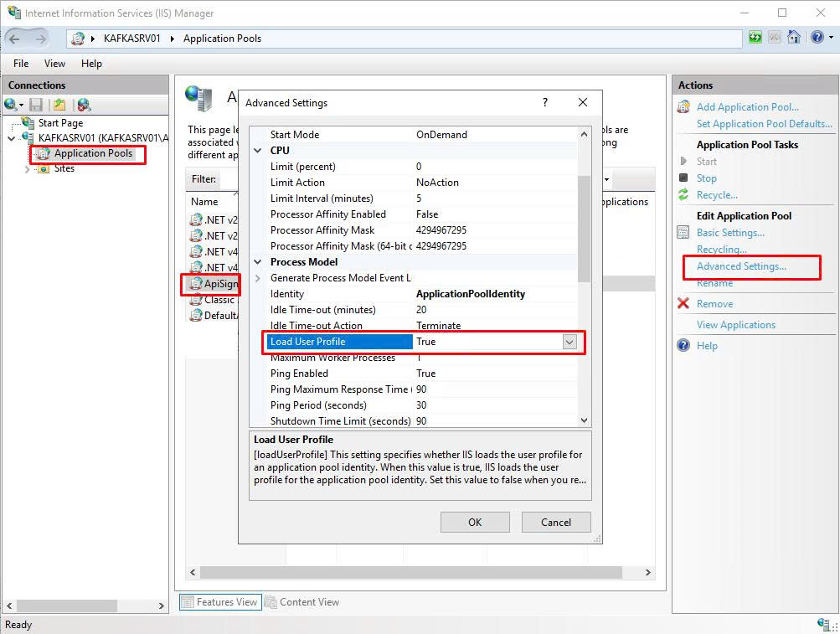Switch to Features View tab

click(x=220, y=602)
